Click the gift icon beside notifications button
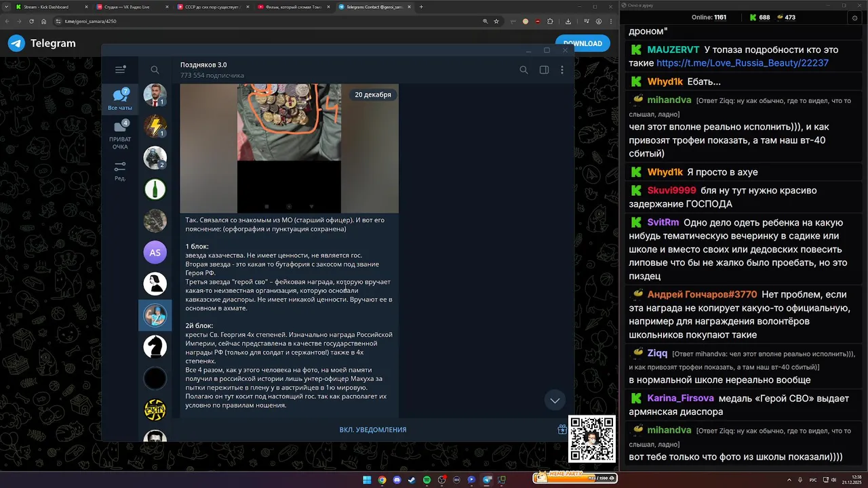This screenshot has width=868, height=488. point(562,429)
